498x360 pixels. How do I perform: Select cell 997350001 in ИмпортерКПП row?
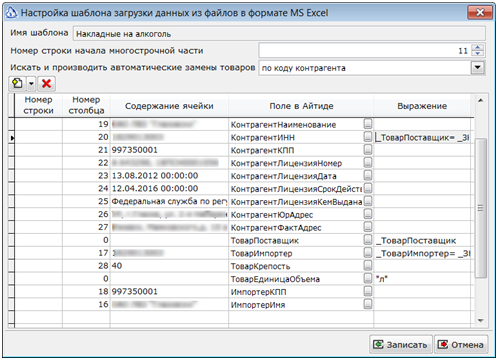169,292
